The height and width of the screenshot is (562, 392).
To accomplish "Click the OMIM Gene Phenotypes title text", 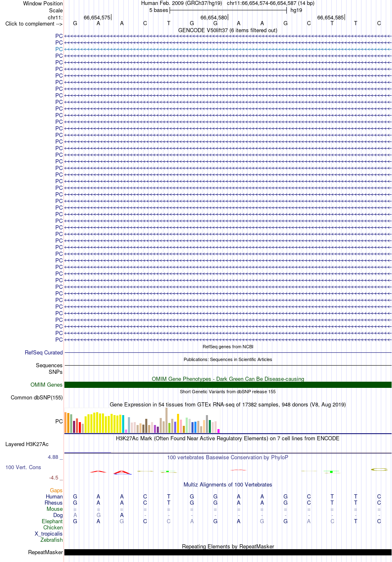I will pos(228,379).
